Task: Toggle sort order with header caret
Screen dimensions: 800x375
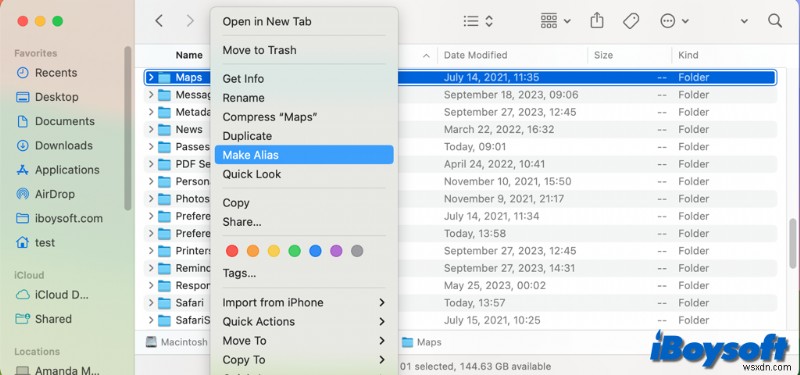Action: pyautogui.click(x=427, y=56)
